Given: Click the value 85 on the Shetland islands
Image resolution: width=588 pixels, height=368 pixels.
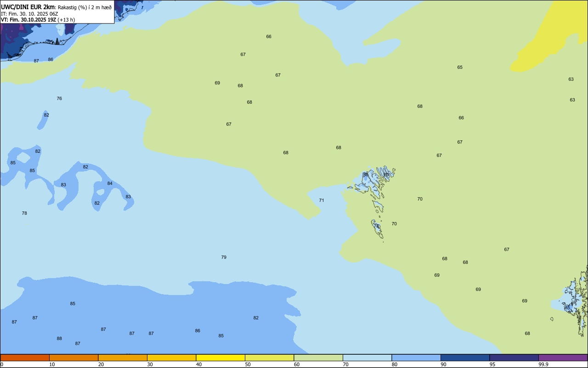Looking at the screenshot, I should 567,308.
